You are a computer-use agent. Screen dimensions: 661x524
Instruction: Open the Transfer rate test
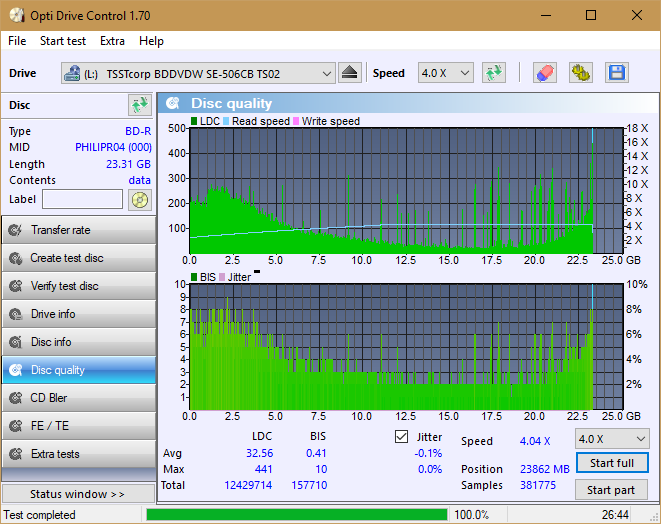79,230
